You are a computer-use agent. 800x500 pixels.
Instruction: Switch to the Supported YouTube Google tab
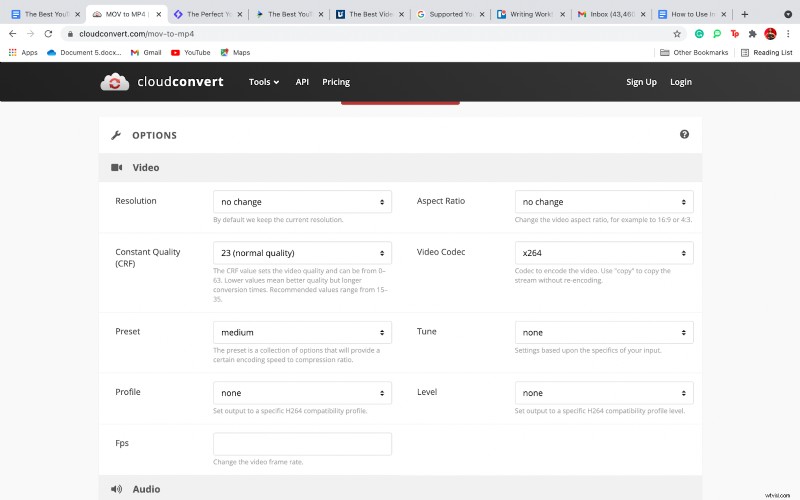point(451,14)
